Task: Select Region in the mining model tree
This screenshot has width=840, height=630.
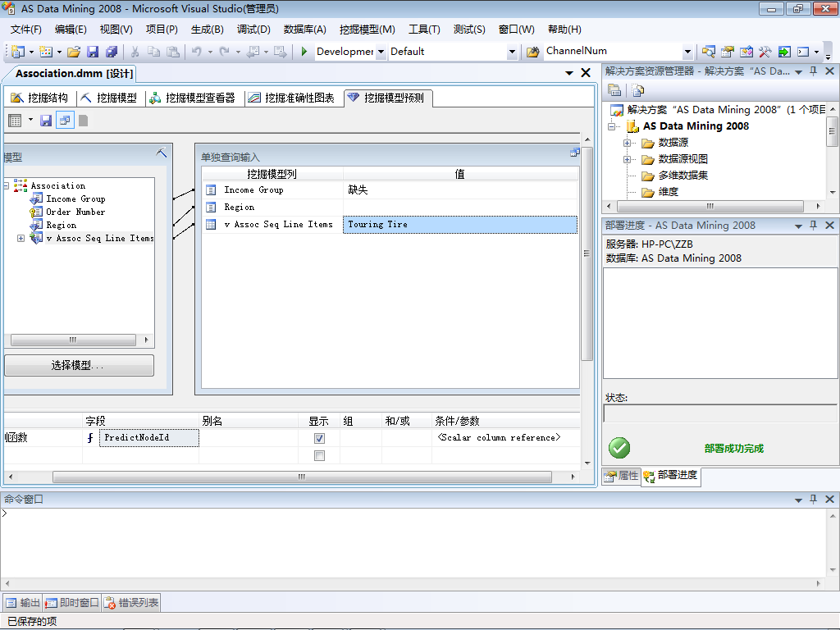Action: point(61,226)
